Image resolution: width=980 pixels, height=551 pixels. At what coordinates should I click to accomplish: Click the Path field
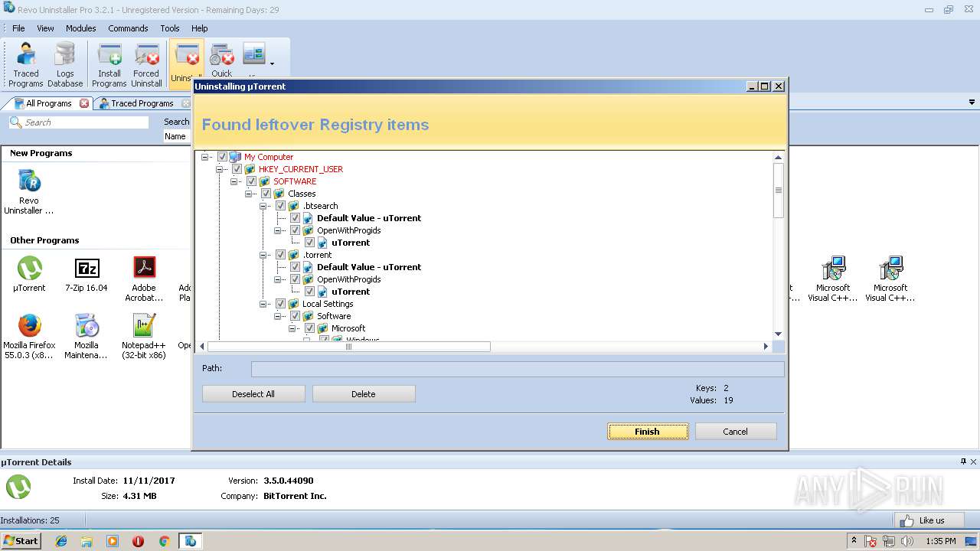(x=518, y=369)
